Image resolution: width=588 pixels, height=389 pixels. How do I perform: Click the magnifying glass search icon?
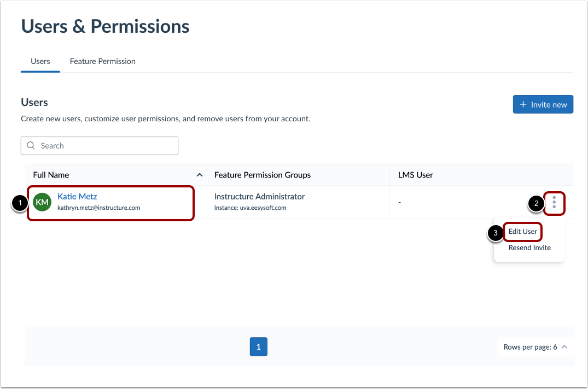click(31, 145)
